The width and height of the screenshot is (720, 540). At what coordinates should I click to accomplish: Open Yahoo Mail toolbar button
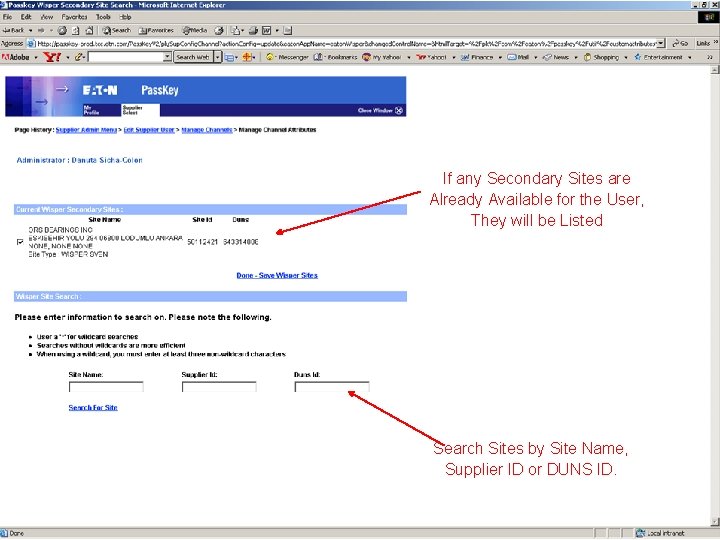click(518, 57)
